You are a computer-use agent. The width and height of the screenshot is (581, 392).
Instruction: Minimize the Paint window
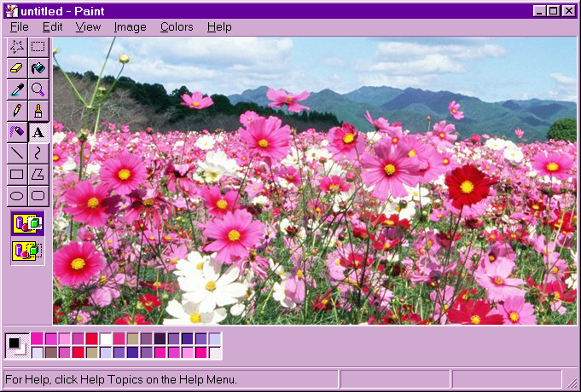tap(539, 11)
